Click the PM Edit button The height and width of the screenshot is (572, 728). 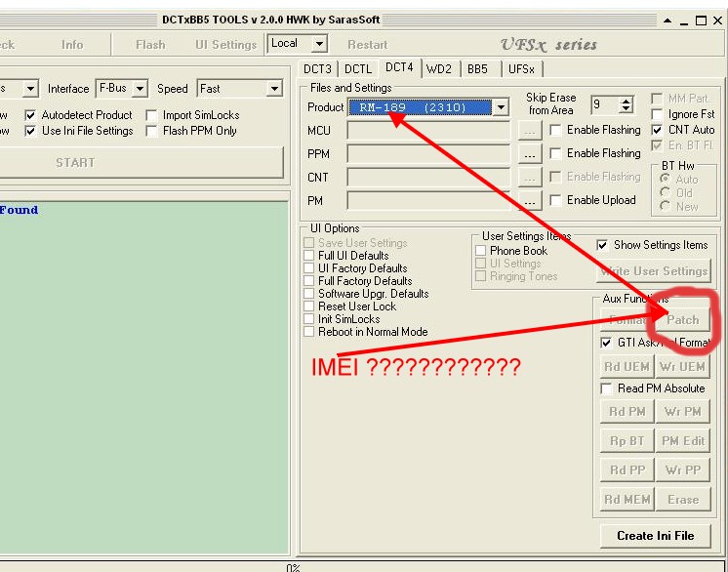[x=683, y=441]
